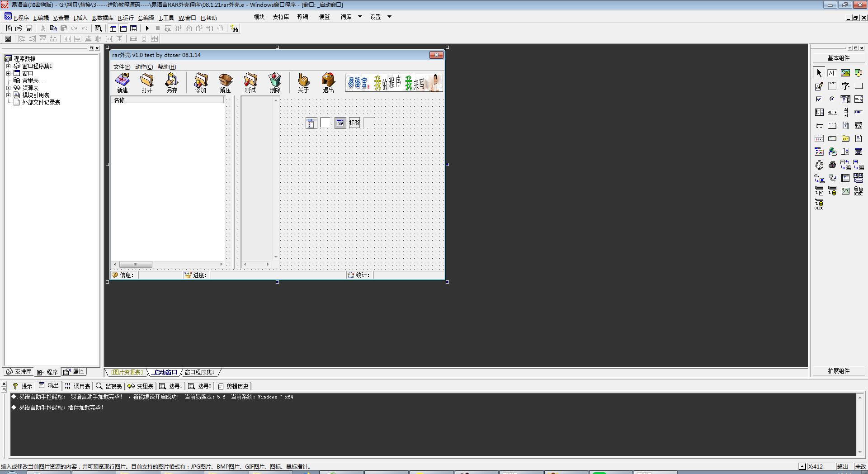The image size is (868, 474).
Task: Select the button component icon
Action: 859,86
